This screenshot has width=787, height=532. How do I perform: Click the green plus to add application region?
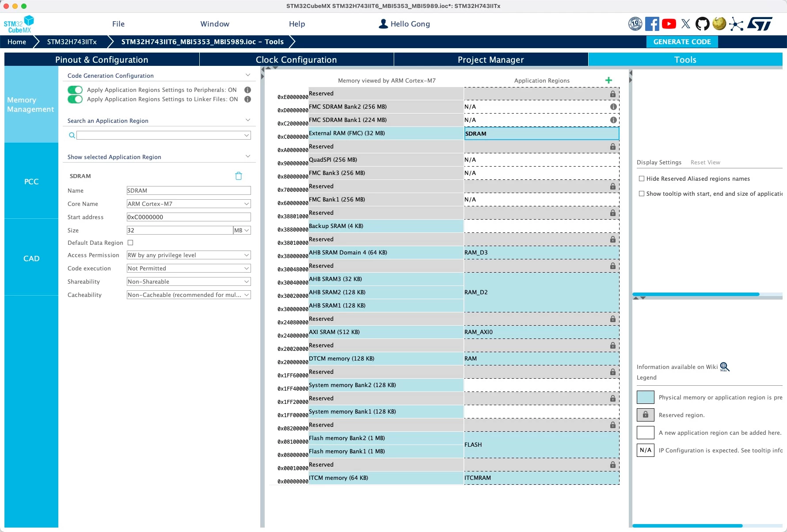[608, 80]
